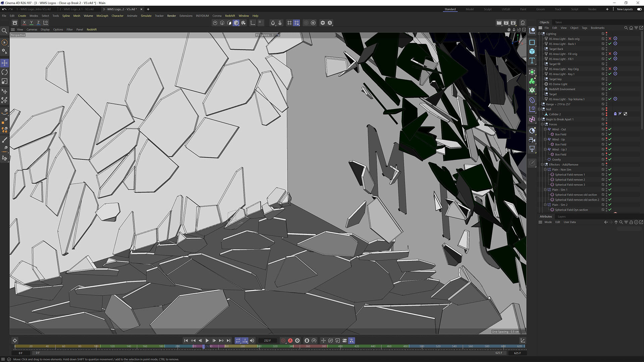This screenshot has height=362, width=644.
Task: Toggle enable check on RS Dome Light
Action: [x=610, y=84]
